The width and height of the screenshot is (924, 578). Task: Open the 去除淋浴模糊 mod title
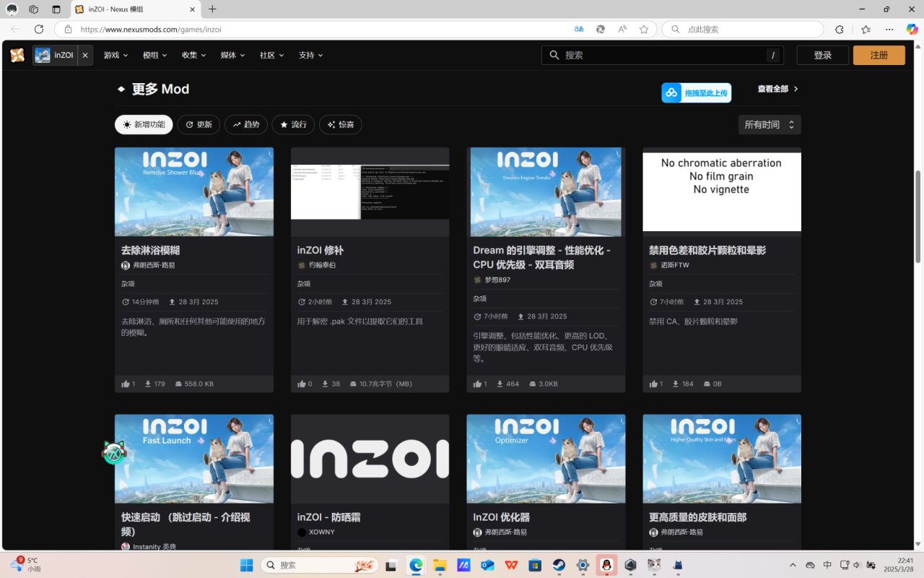150,250
